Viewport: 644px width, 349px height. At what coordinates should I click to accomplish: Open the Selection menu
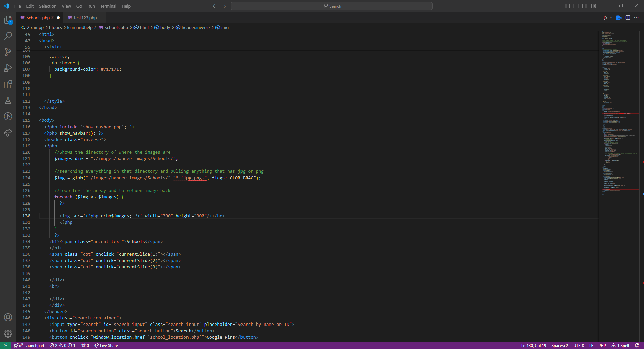pos(48,6)
